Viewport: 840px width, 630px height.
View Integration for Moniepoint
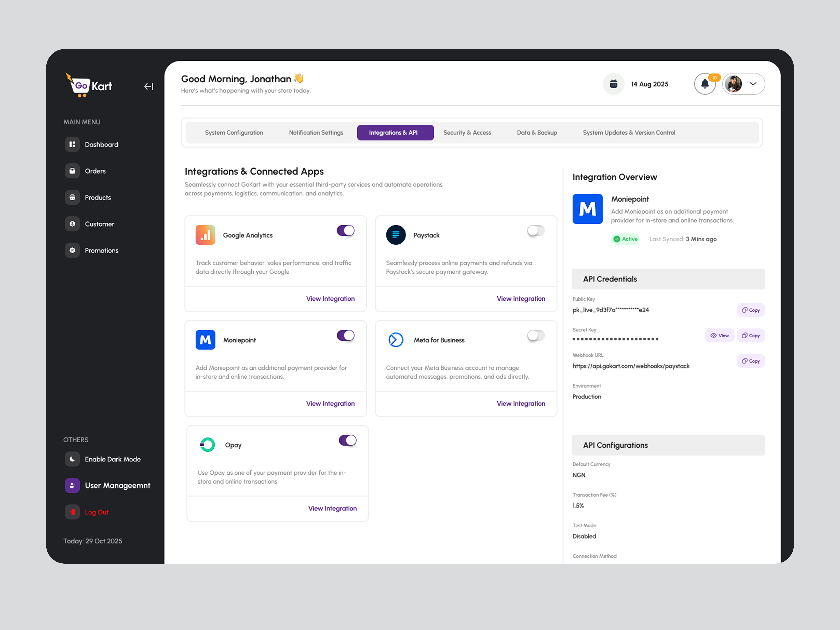[330, 404]
